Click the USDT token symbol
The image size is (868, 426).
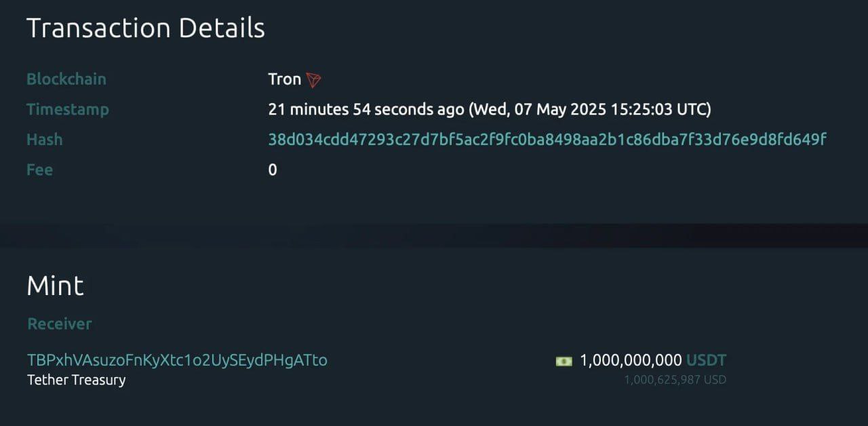[x=706, y=360]
